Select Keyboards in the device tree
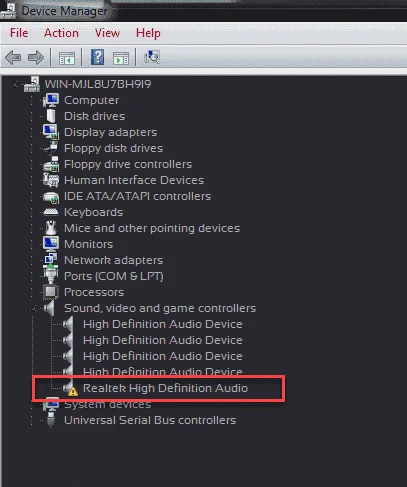The height and width of the screenshot is (487, 407). click(94, 212)
